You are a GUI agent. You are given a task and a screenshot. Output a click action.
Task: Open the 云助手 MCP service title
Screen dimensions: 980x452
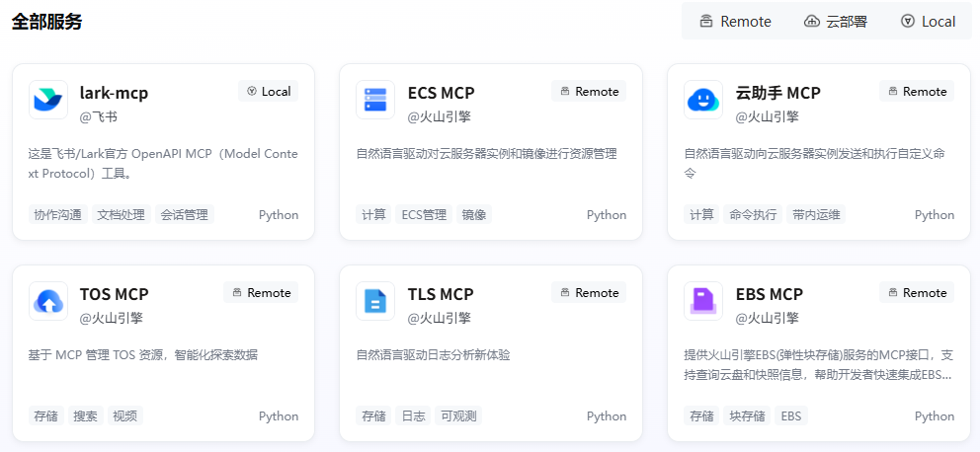777,93
